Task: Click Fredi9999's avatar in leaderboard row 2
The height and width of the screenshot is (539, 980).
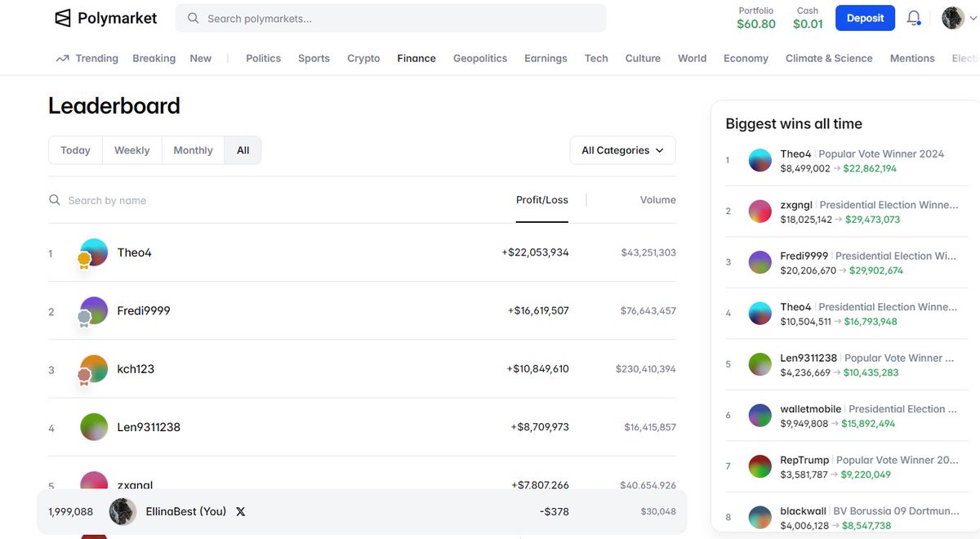Action: (x=94, y=310)
